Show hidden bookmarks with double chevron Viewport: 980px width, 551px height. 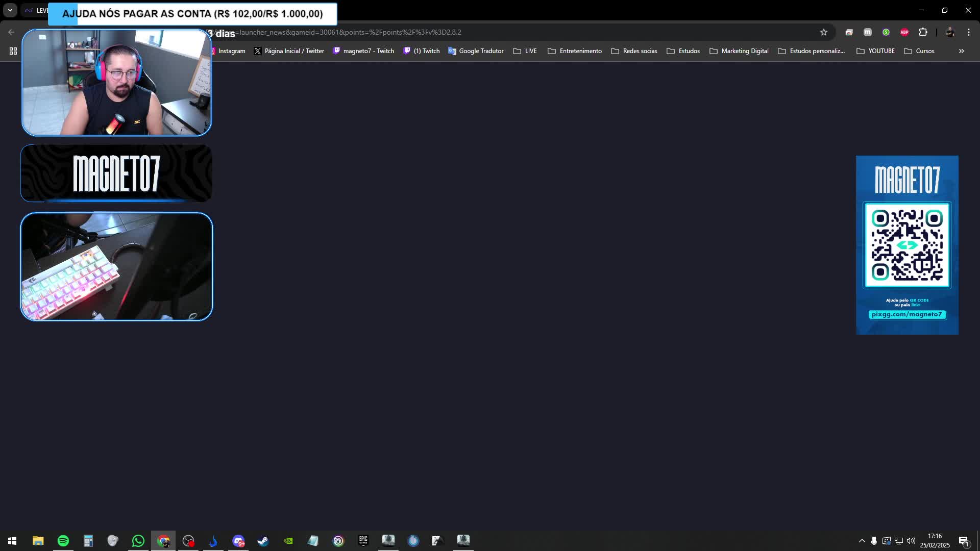961,51
